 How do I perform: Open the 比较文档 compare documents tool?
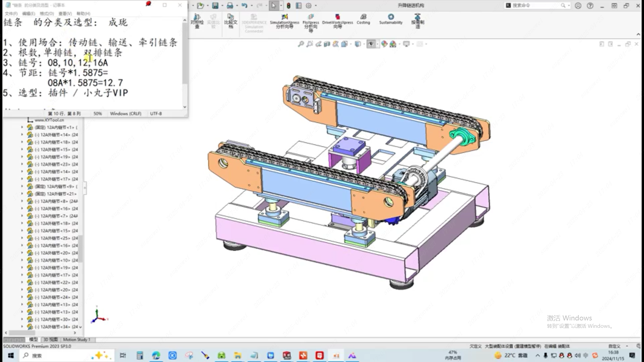click(x=231, y=21)
